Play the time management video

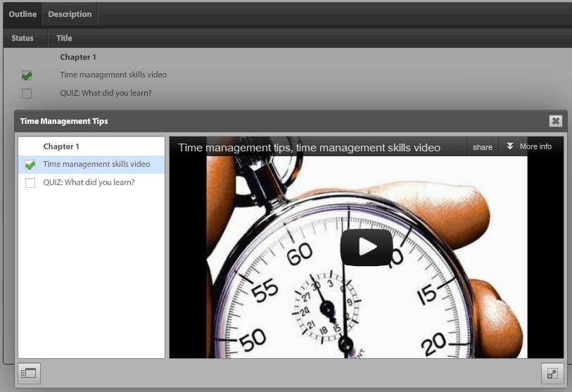367,247
